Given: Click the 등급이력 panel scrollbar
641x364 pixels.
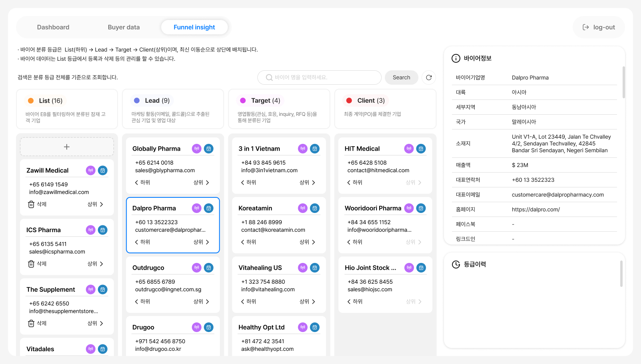Looking at the screenshot, I should pos(621,274).
